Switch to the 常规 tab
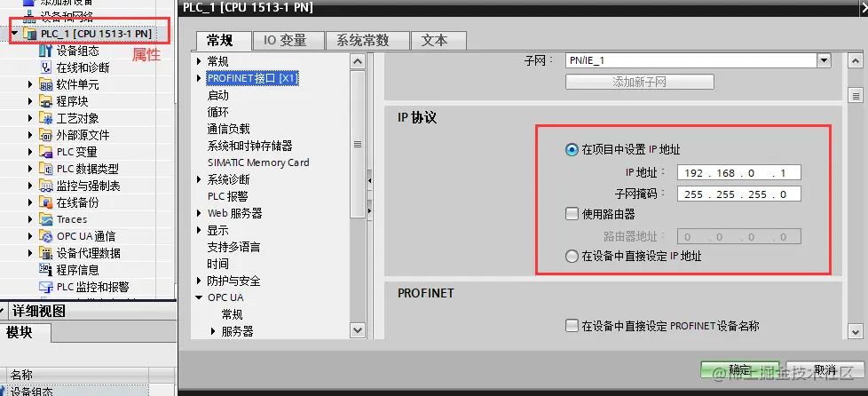868x396 pixels. point(224,41)
